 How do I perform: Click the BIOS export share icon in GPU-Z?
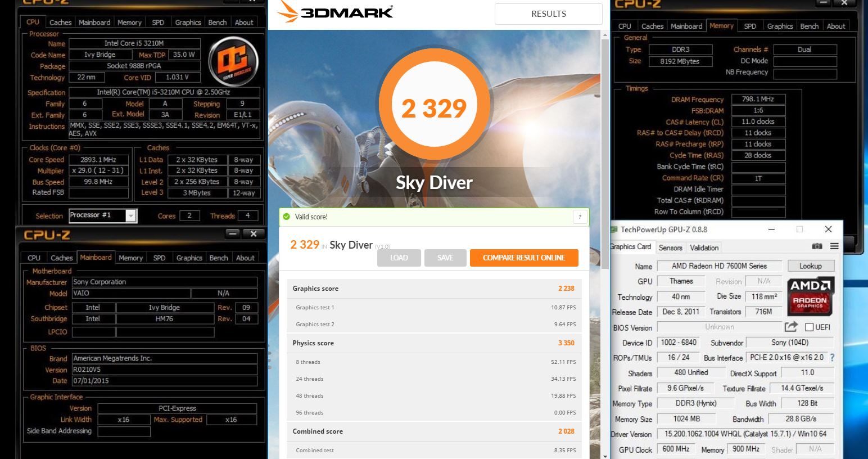click(x=791, y=326)
